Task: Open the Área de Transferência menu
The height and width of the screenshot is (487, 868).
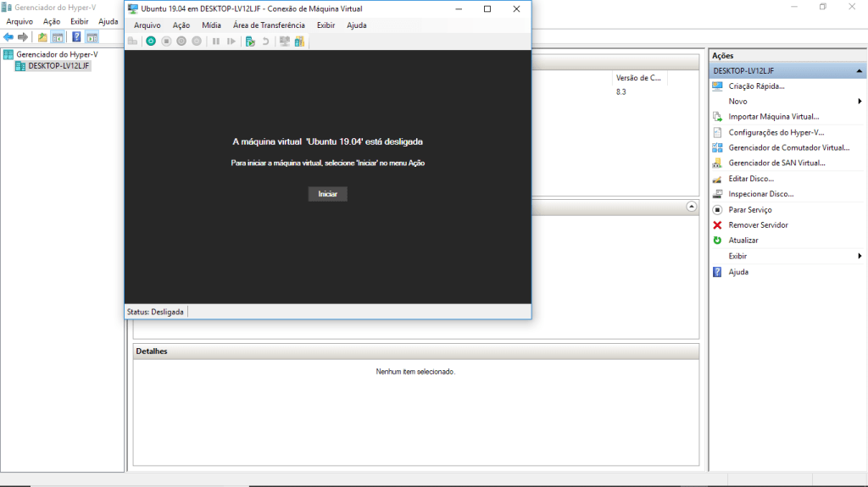Action: tap(269, 25)
